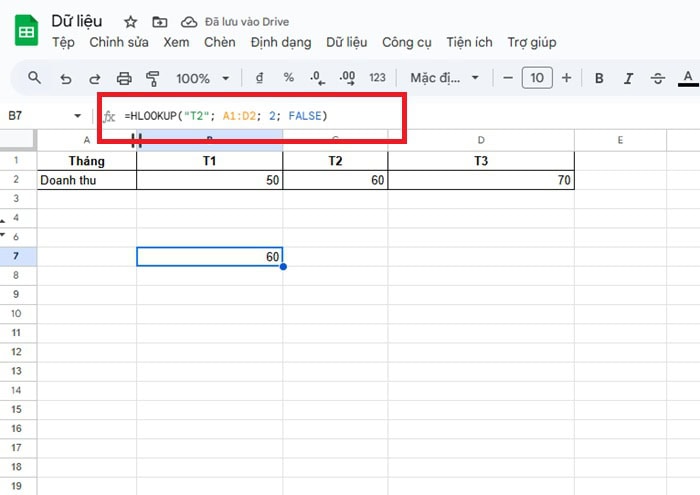The height and width of the screenshot is (495, 700).
Task: Select cell B7 showing result 60
Action: click(x=209, y=257)
